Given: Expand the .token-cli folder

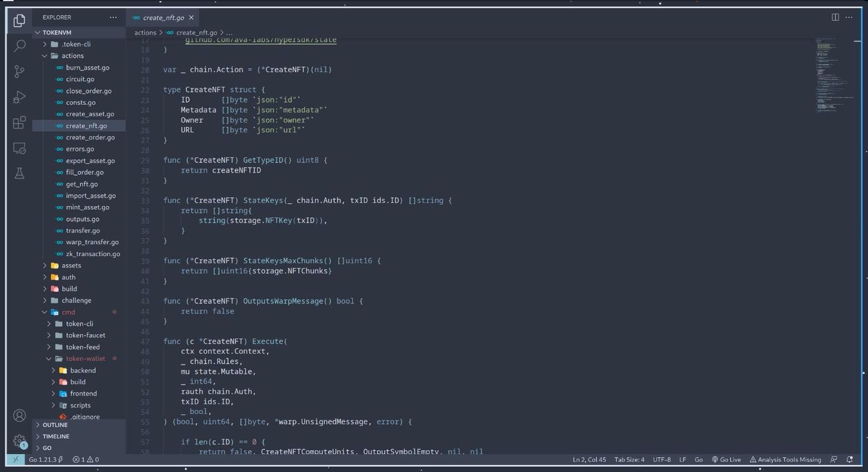Looking at the screenshot, I should point(79,44).
